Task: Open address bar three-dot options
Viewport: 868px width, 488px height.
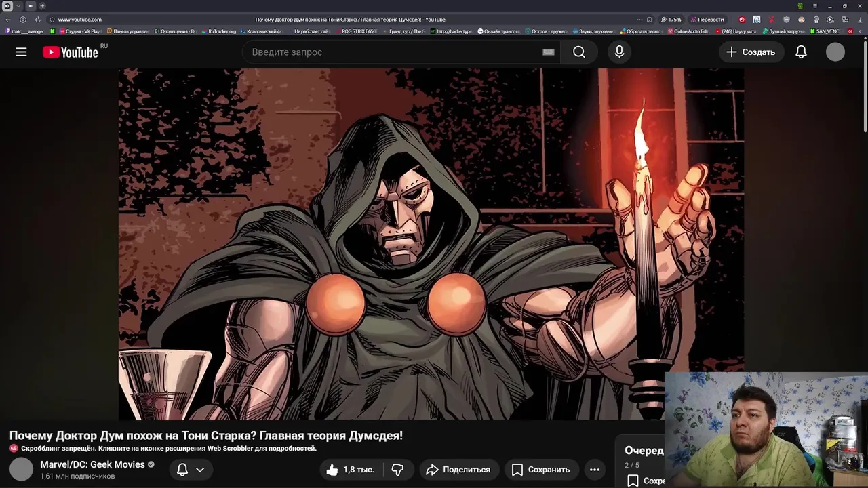Action: click(x=639, y=20)
